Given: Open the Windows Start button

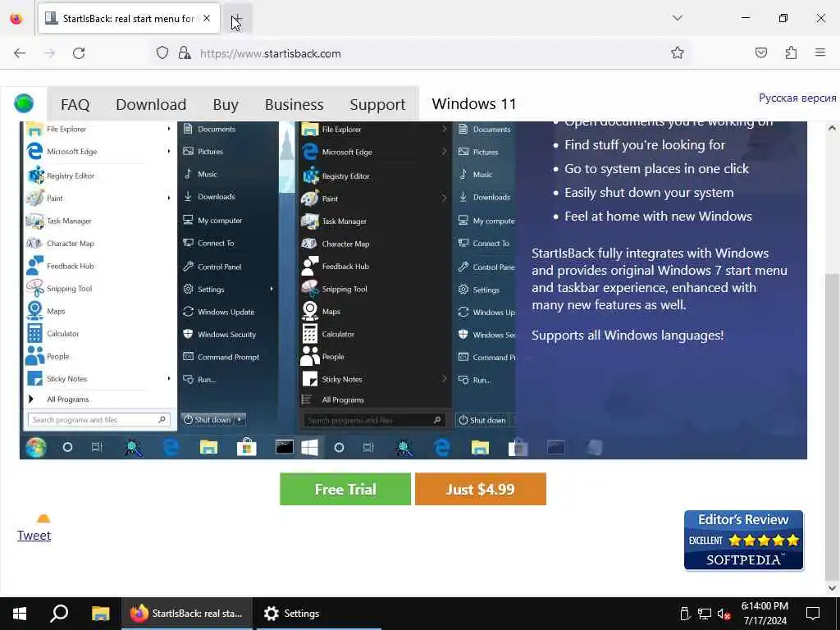Looking at the screenshot, I should coord(20,614).
